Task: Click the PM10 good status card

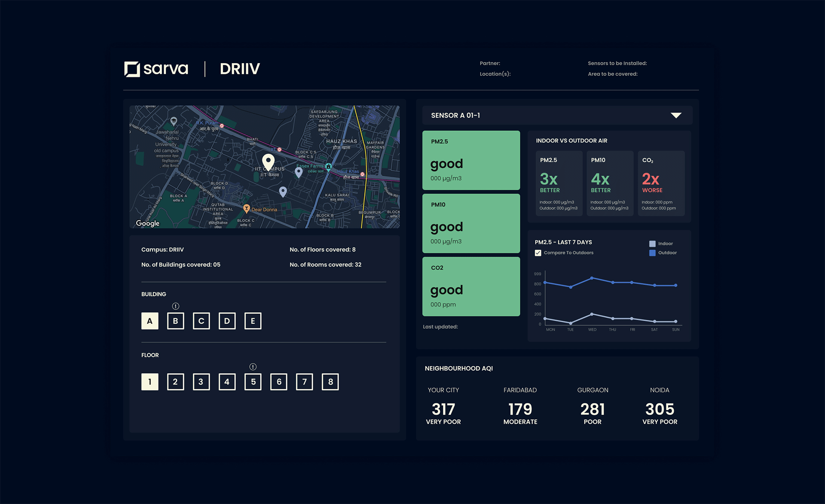Action: coord(471,223)
